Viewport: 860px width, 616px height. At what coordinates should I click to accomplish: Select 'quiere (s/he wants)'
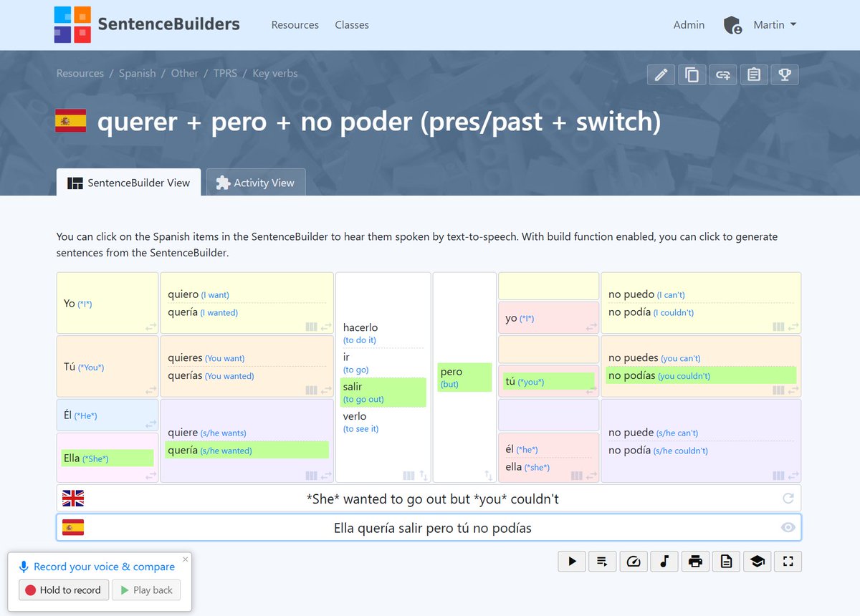(207, 433)
